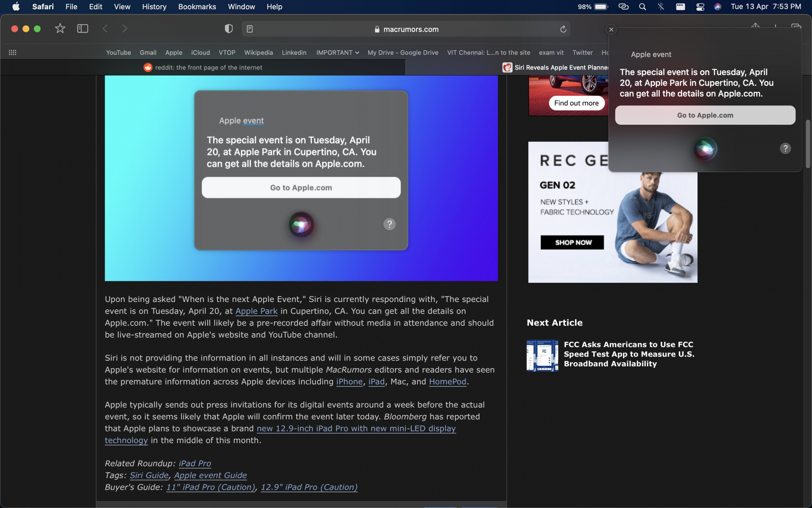Image resolution: width=812 pixels, height=508 pixels.
Task: Open the Window menu
Action: [242, 7]
